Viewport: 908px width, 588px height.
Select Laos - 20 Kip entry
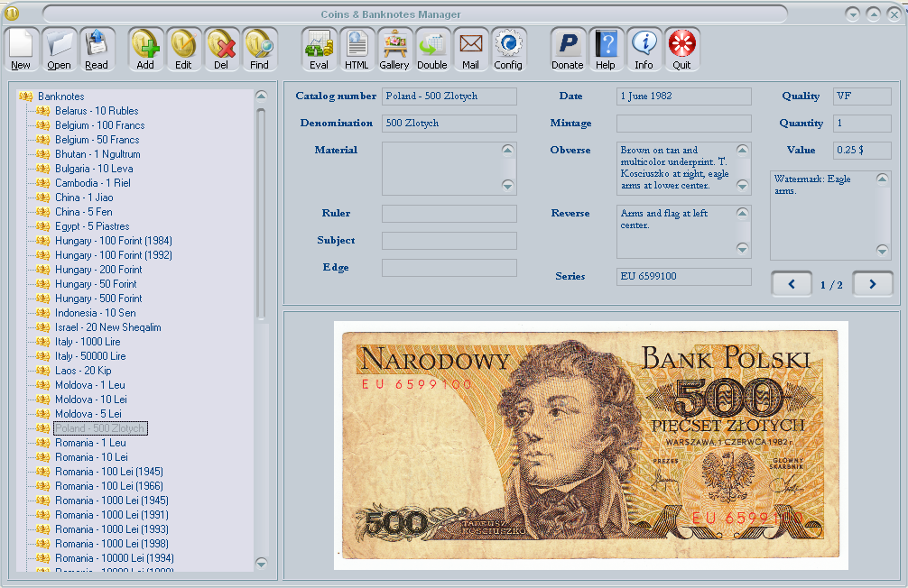point(83,371)
